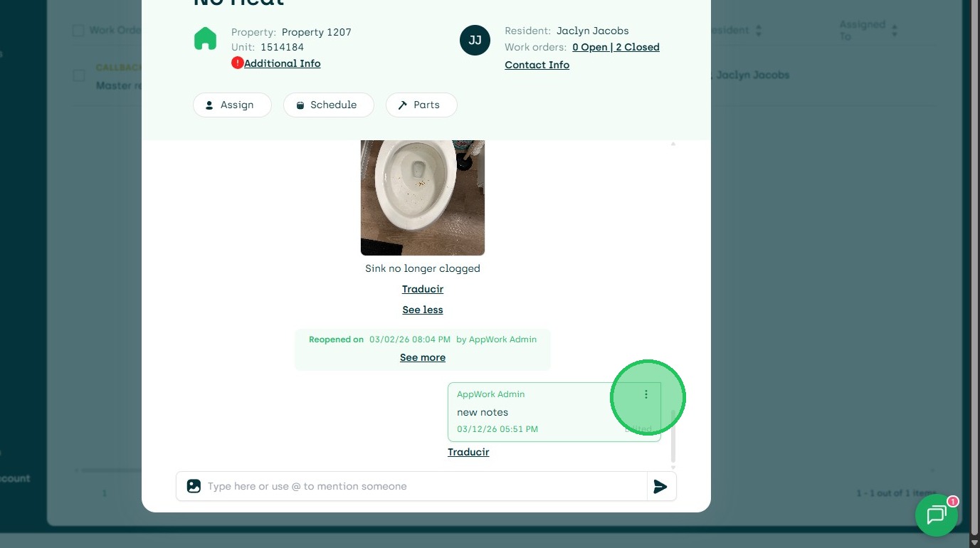Sort by the Assigned To column arrows

click(x=895, y=31)
